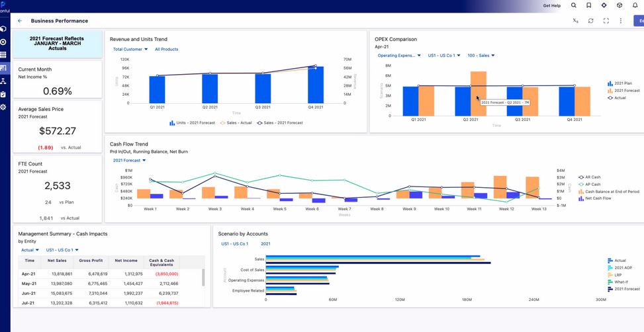Click the Xs variable icon in dashboard toolbar
This screenshot has width=644, height=332.
[x=575, y=21]
